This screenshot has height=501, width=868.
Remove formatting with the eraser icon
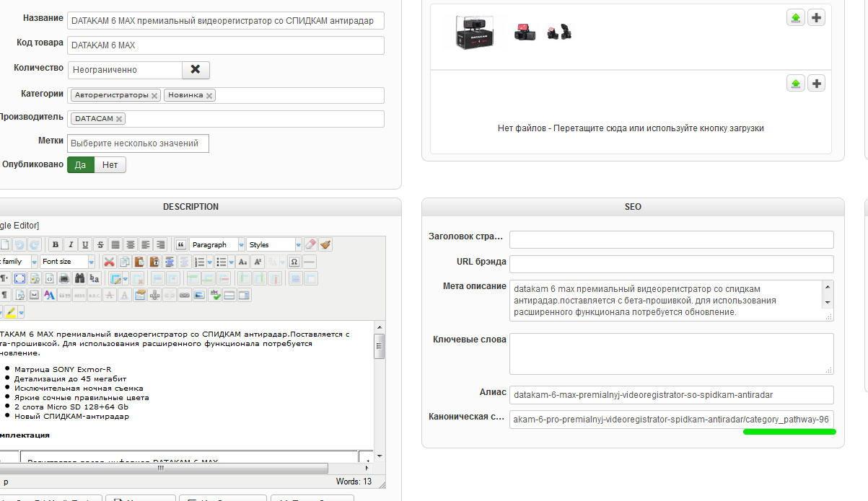[310, 244]
